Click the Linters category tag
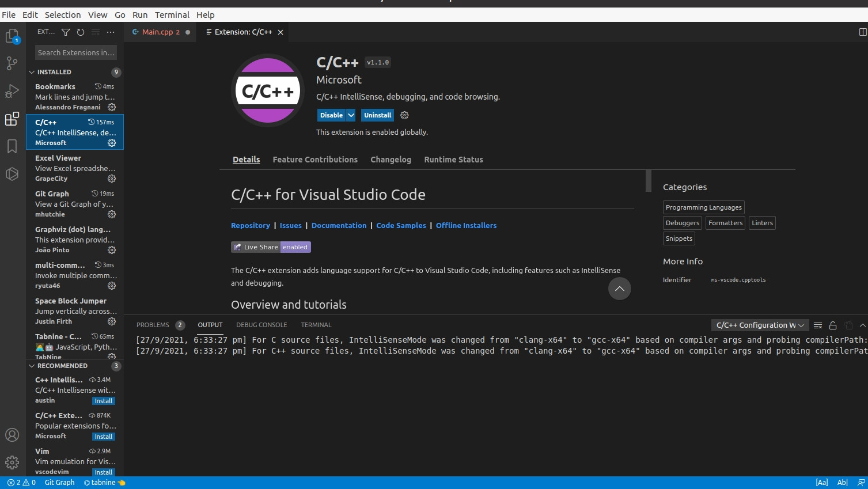Image resolution: width=868 pixels, height=489 pixels. coord(762,223)
